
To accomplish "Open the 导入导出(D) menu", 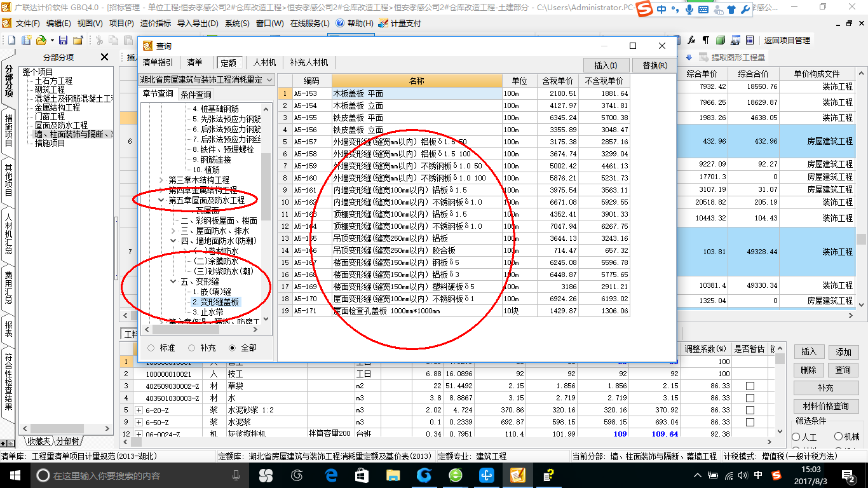I will (198, 24).
